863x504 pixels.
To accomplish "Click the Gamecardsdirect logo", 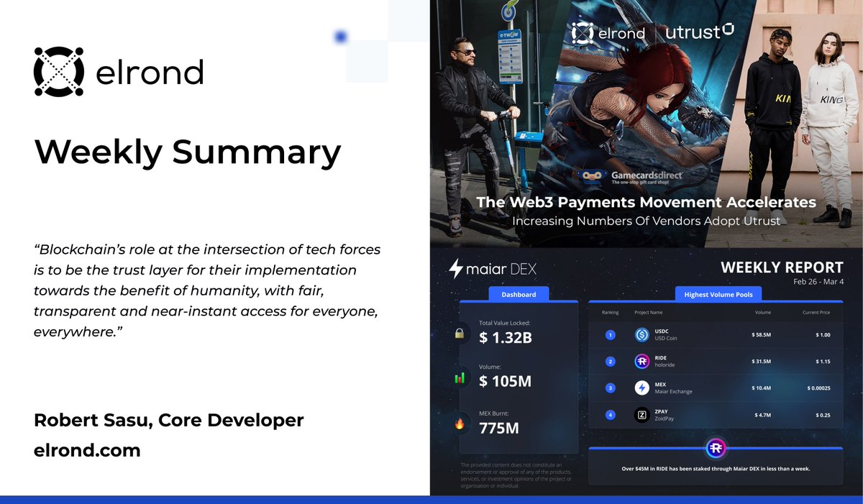I will coord(629,177).
